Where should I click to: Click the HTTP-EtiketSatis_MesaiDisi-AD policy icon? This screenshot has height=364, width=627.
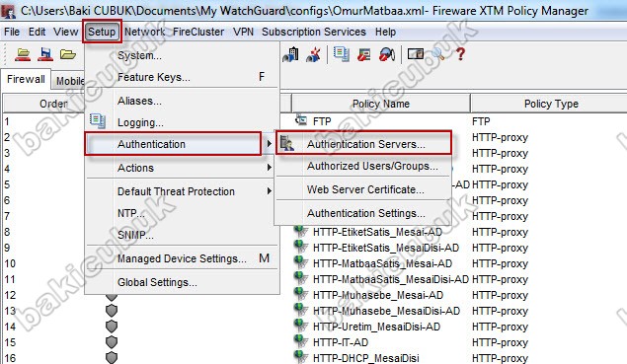click(300, 247)
